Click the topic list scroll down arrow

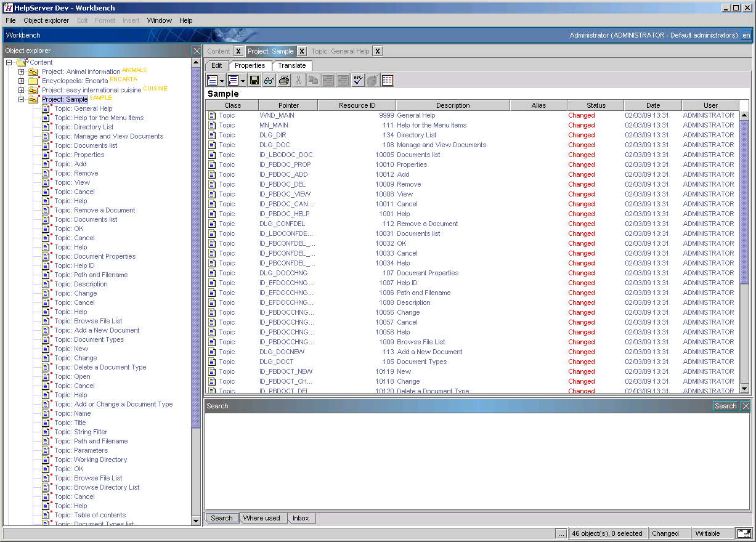tap(744, 388)
